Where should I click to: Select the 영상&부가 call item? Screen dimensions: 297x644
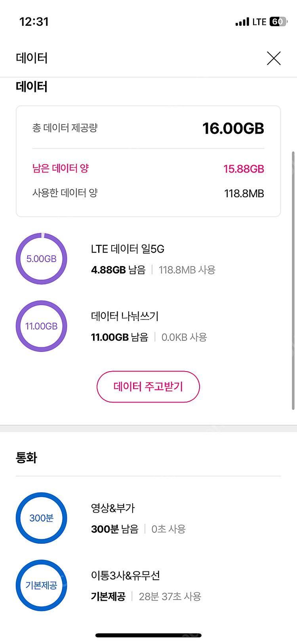tap(113, 508)
